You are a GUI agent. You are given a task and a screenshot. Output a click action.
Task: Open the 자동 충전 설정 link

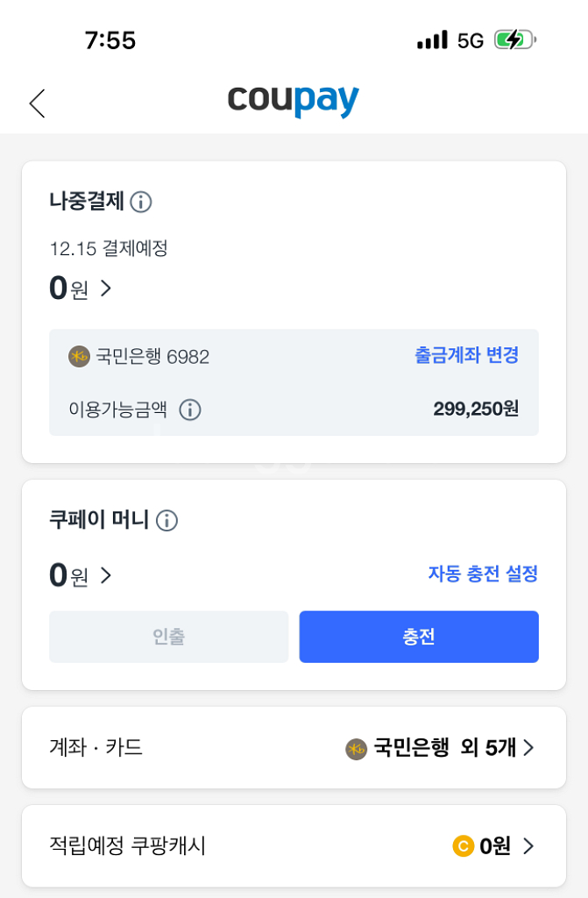click(483, 574)
